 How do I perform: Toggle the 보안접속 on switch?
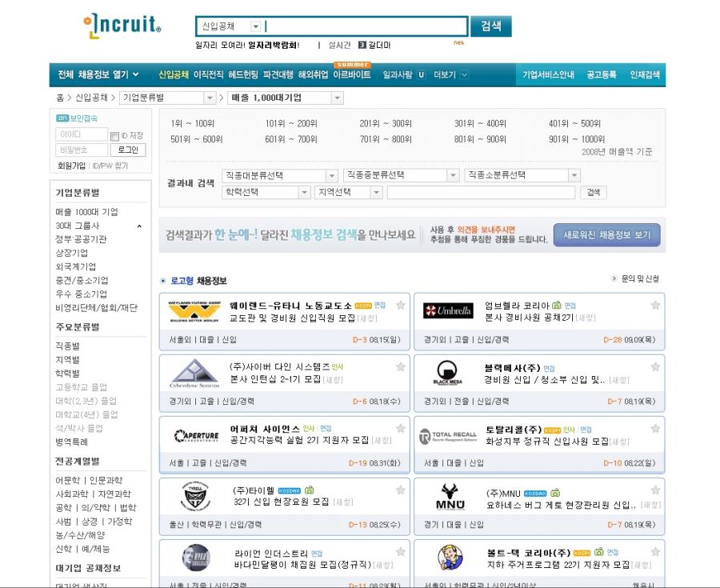point(62,118)
